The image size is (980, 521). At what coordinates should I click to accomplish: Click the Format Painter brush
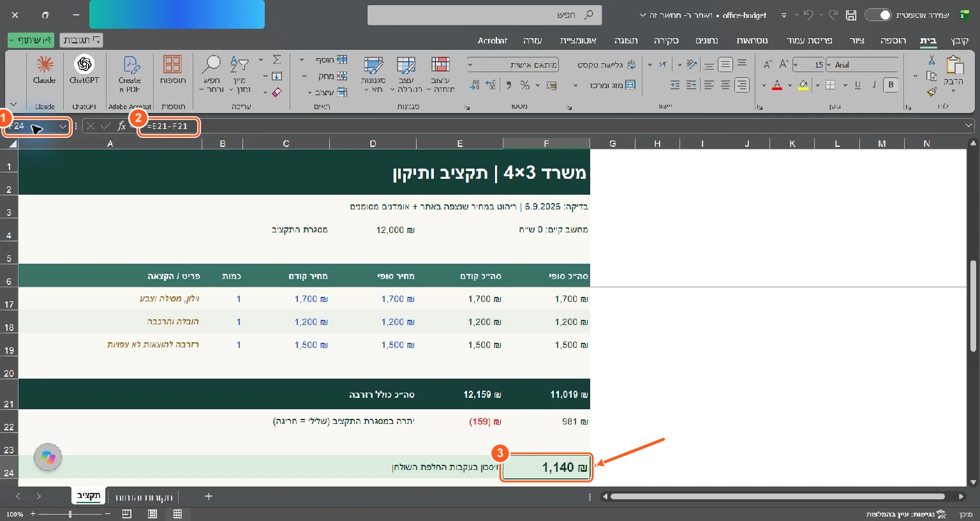point(932,92)
